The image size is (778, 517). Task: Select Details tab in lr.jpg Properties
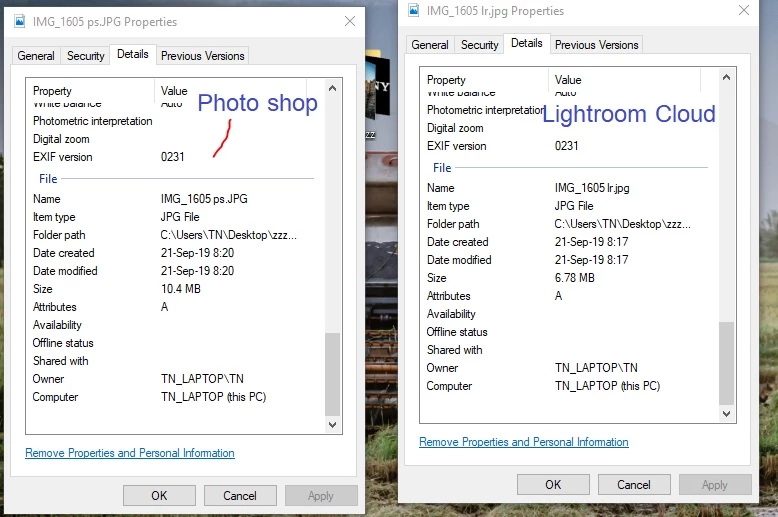[x=526, y=43]
